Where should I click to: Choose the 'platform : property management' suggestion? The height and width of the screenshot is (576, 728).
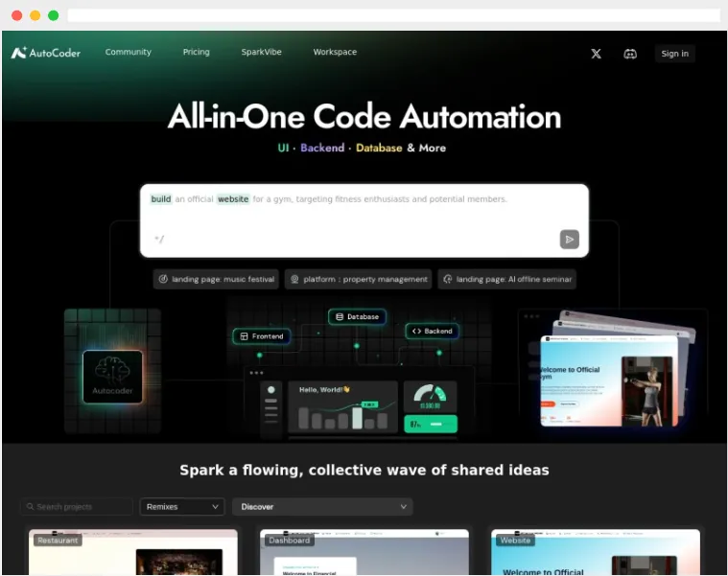click(x=358, y=279)
